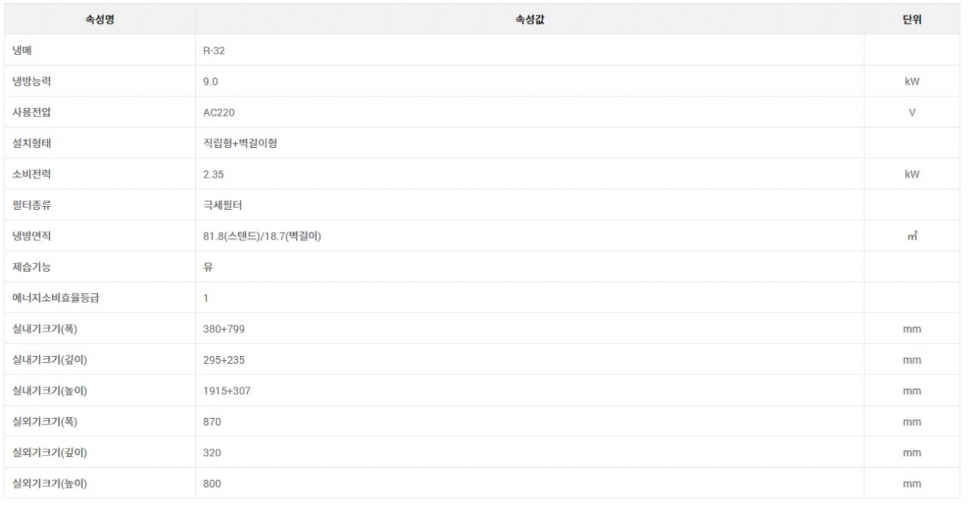Viewport: 980px width, 513px height.
Task: Select 직립형+벽걸이형 installation type value
Action: click(240, 143)
